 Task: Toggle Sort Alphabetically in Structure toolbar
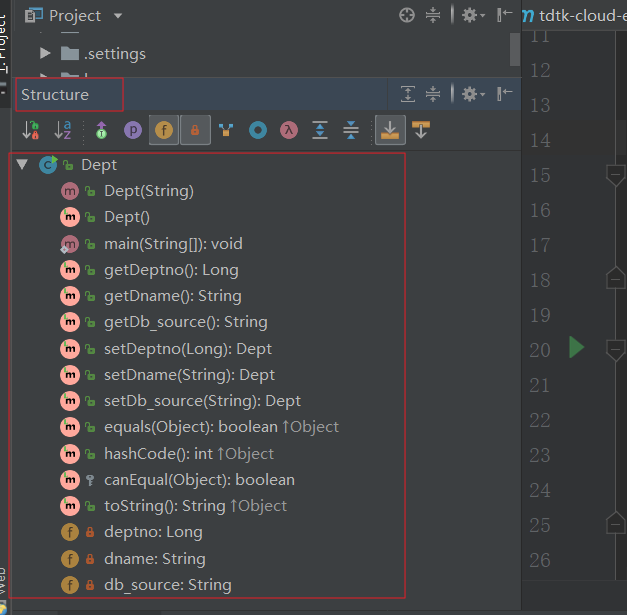tap(62, 130)
